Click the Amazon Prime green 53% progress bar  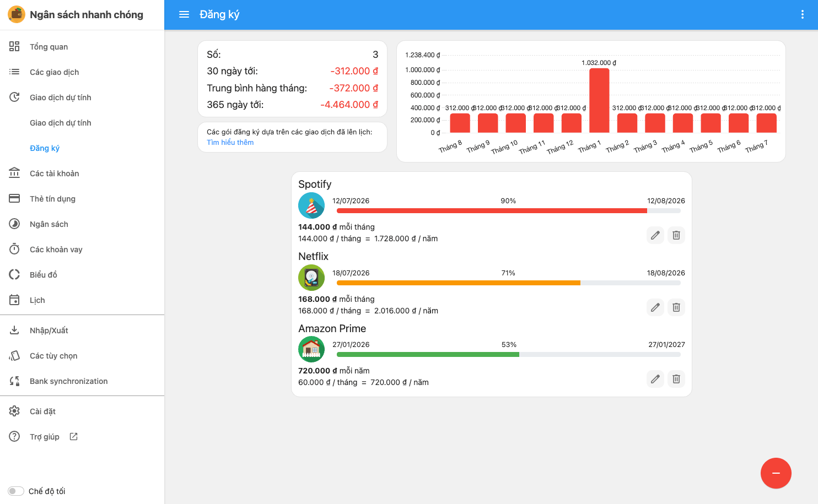pos(428,354)
